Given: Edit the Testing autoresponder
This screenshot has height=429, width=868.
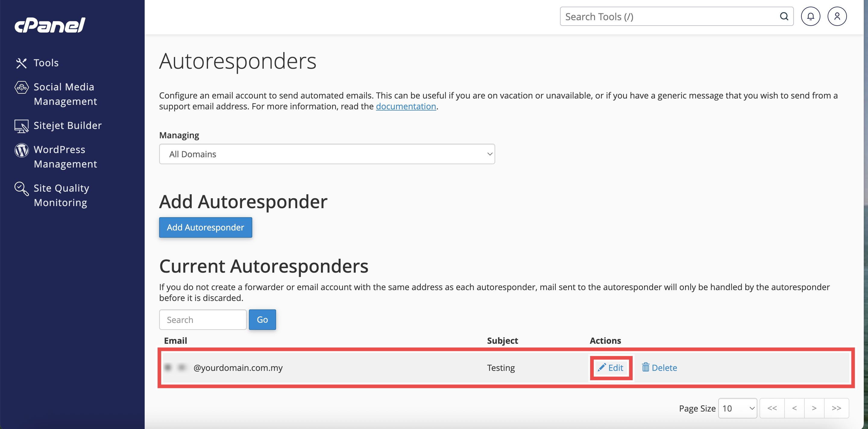Looking at the screenshot, I should [x=611, y=367].
